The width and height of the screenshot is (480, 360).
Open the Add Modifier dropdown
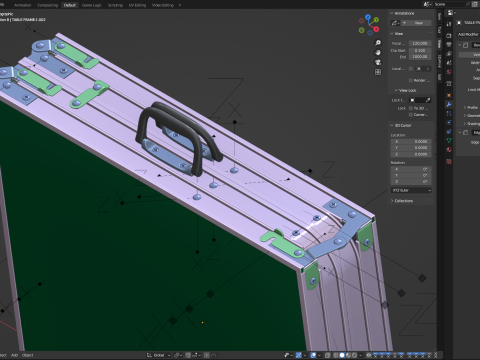point(468,34)
